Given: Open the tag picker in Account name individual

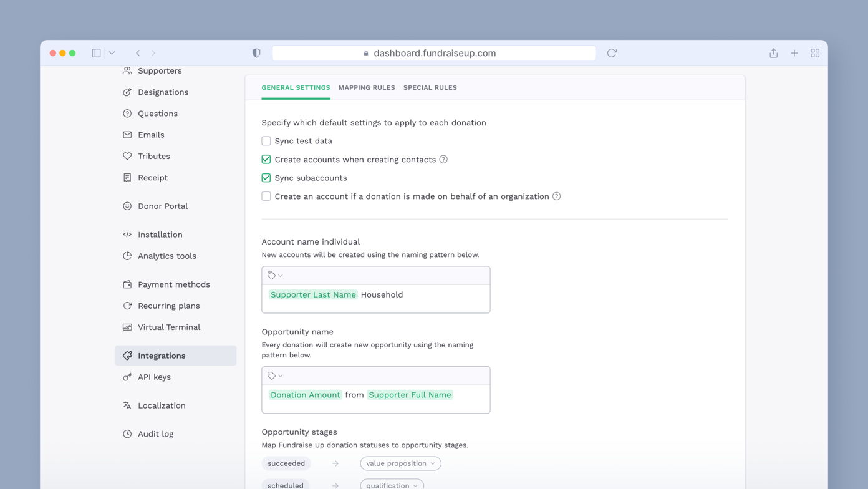Looking at the screenshot, I should point(274,275).
